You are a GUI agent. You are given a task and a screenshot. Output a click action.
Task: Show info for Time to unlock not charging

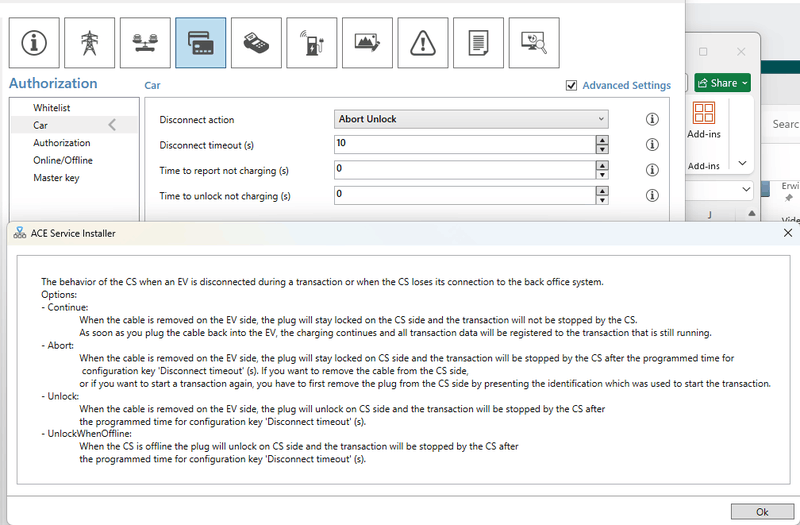pos(652,195)
